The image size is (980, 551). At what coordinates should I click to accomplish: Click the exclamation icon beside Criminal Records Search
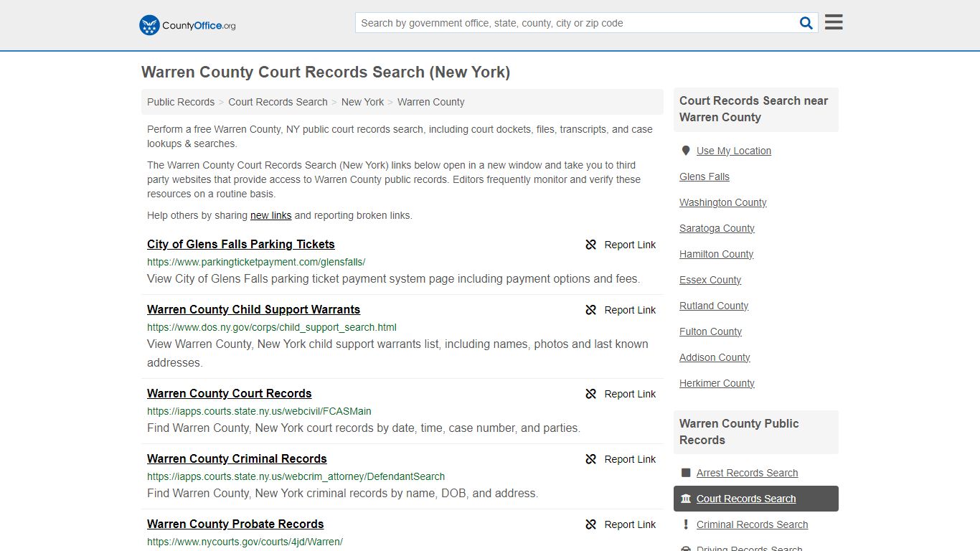pos(686,524)
